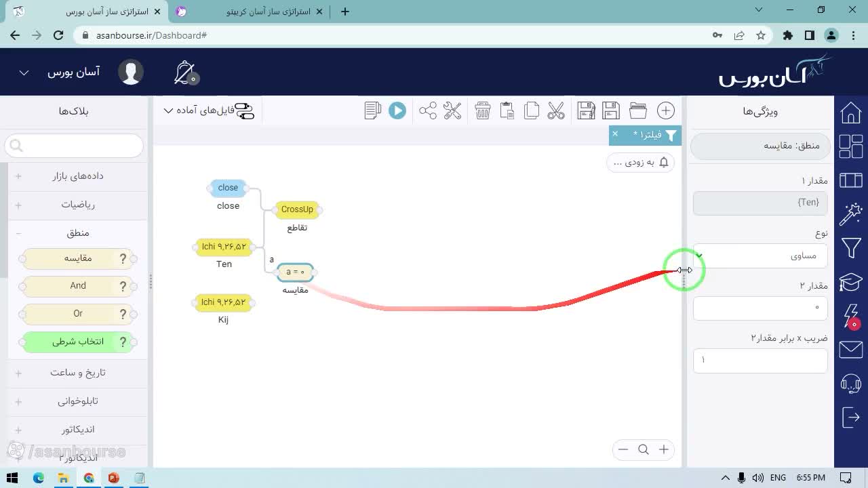Delete with trash bin icon
This screenshot has height=488, width=868.
(483, 110)
